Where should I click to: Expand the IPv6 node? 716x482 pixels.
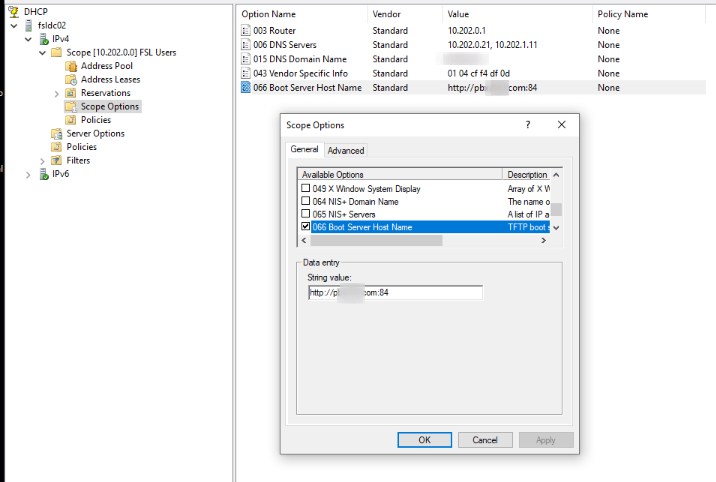tap(28, 175)
